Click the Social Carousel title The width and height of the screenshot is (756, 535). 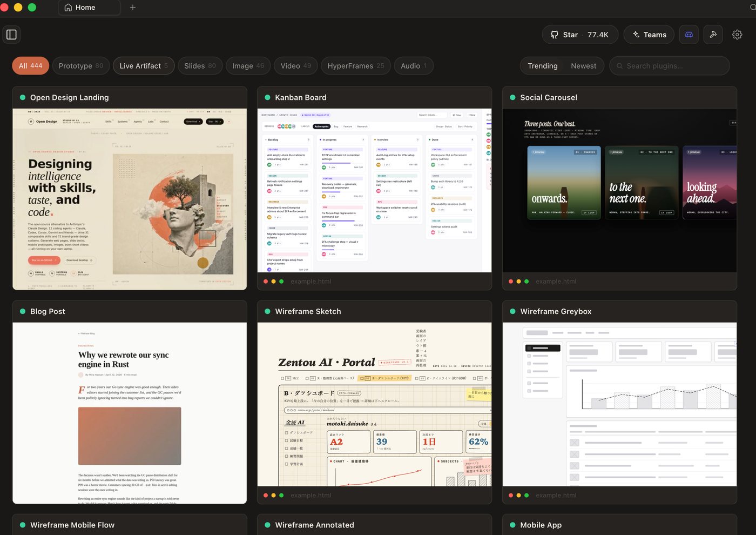(549, 97)
